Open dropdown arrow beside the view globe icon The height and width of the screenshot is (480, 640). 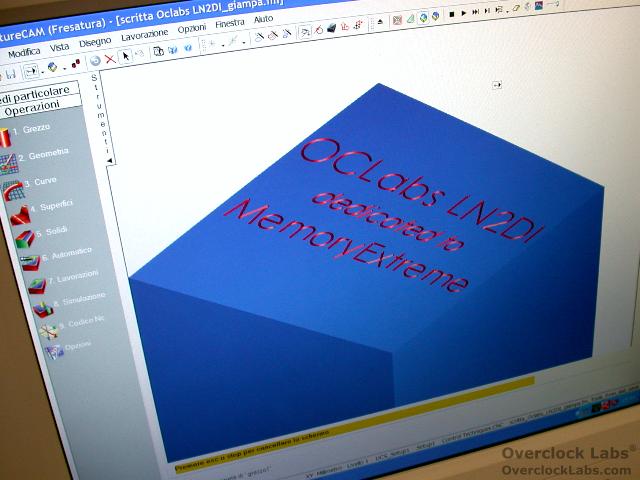click(64, 69)
